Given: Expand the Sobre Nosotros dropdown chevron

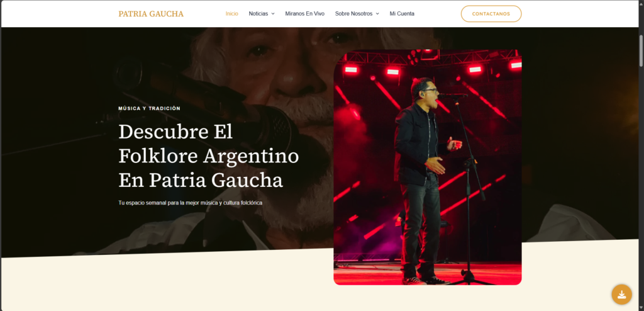Looking at the screenshot, I should click(377, 14).
